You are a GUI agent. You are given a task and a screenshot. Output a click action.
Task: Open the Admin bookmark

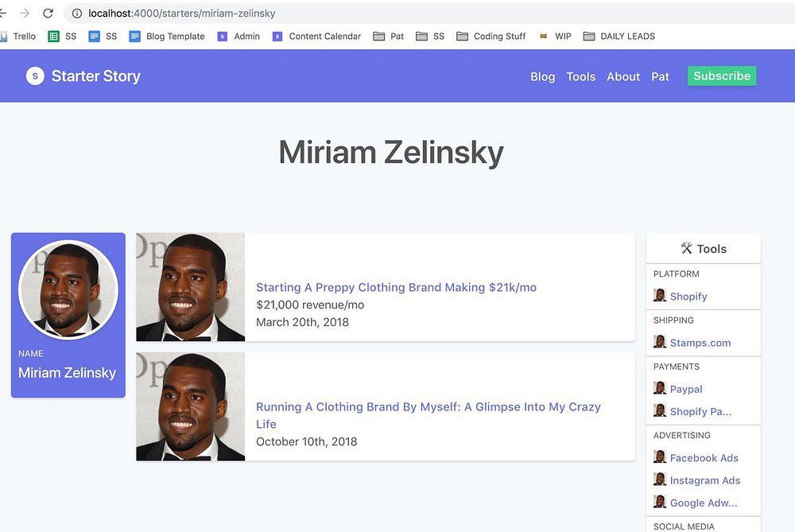[x=238, y=37]
